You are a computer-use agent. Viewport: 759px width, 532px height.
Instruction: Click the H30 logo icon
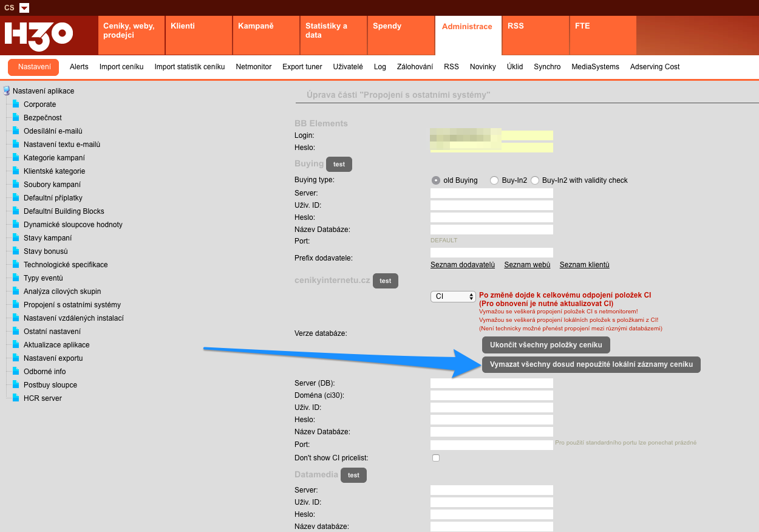pyautogui.click(x=39, y=36)
